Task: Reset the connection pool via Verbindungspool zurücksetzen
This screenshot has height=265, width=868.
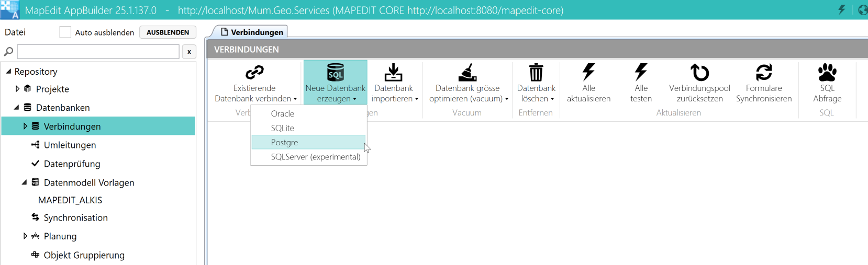Action: (x=699, y=73)
